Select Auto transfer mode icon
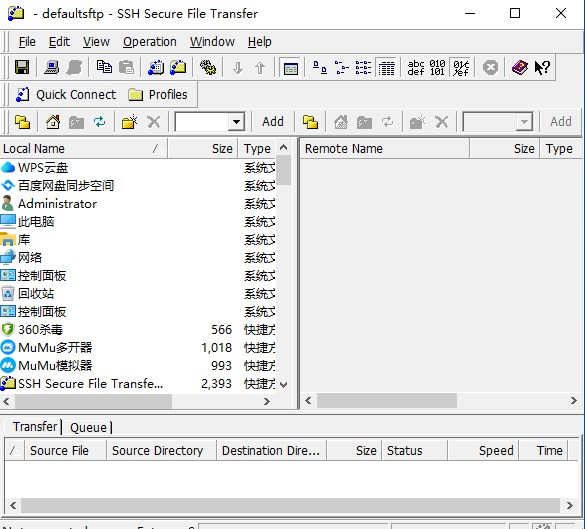Image resolution: width=585 pixels, height=529 pixels. pyautogui.click(x=461, y=68)
